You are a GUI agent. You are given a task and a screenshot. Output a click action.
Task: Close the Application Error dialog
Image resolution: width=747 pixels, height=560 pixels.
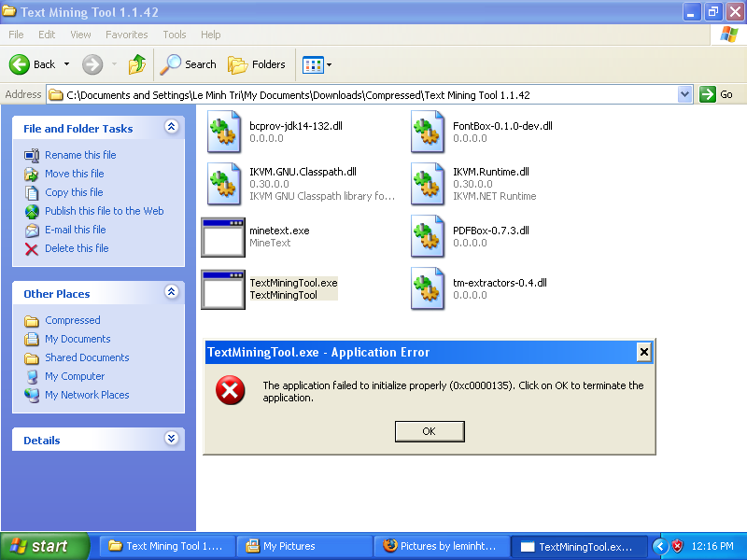(x=643, y=352)
